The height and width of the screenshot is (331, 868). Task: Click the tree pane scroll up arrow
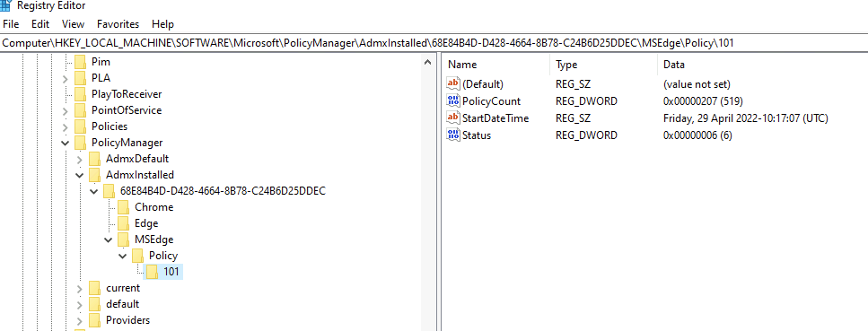pyautogui.click(x=427, y=63)
